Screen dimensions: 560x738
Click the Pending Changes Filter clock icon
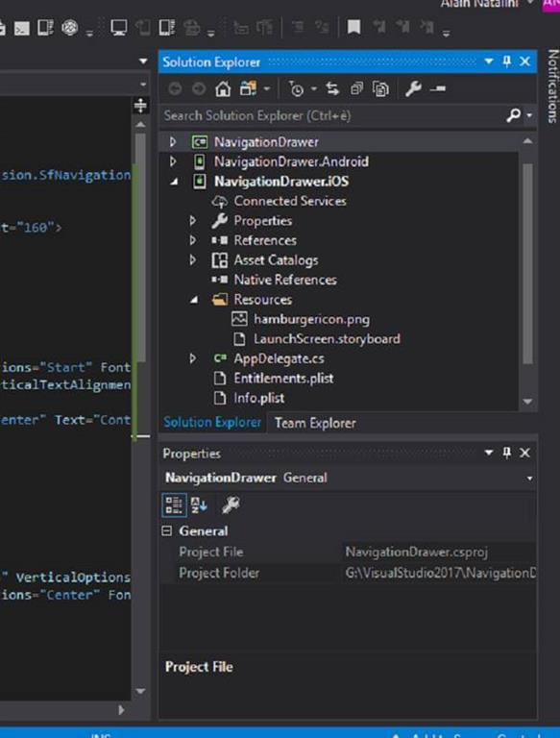tap(297, 88)
